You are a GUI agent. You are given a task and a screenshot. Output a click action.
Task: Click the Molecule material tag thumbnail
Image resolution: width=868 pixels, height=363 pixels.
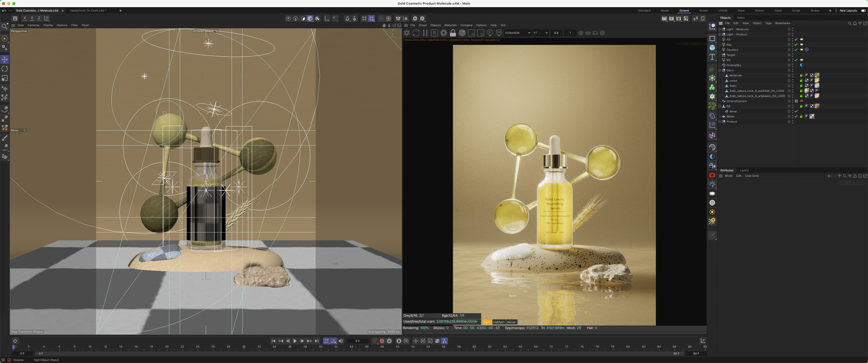(x=817, y=75)
